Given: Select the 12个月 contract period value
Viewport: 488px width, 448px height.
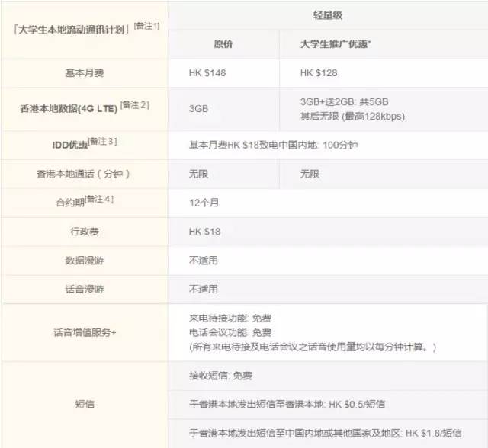Looking at the screenshot, I should click(206, 203).
